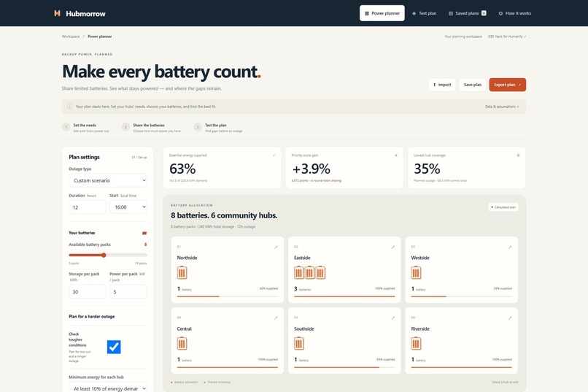Switch to the Test plan tab
588x392 pixels.
click(424, 13)
